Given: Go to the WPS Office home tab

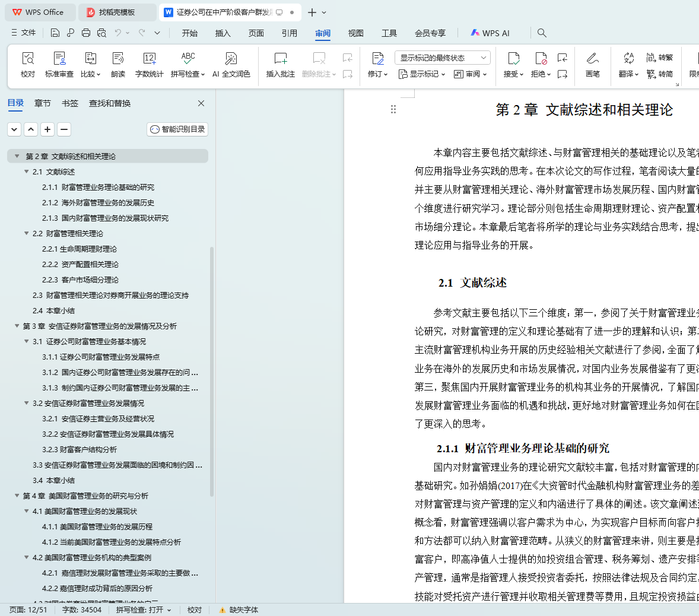Looking at the screenshot, I should (x=39, y=12).
